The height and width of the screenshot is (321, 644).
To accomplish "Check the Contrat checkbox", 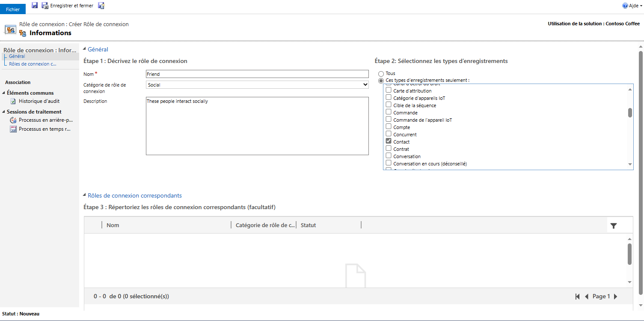I will 389,149.
